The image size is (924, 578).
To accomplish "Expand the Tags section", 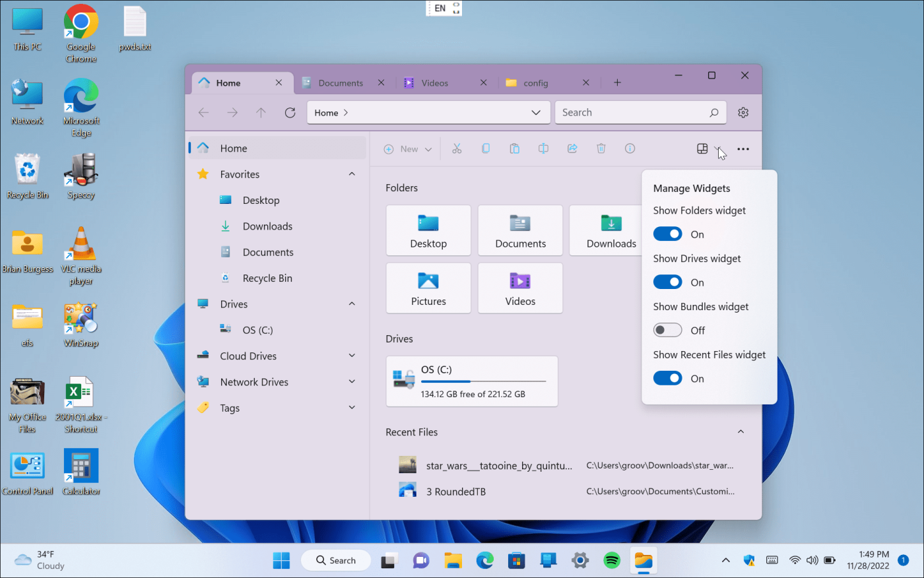I will [x=352, y=408].
